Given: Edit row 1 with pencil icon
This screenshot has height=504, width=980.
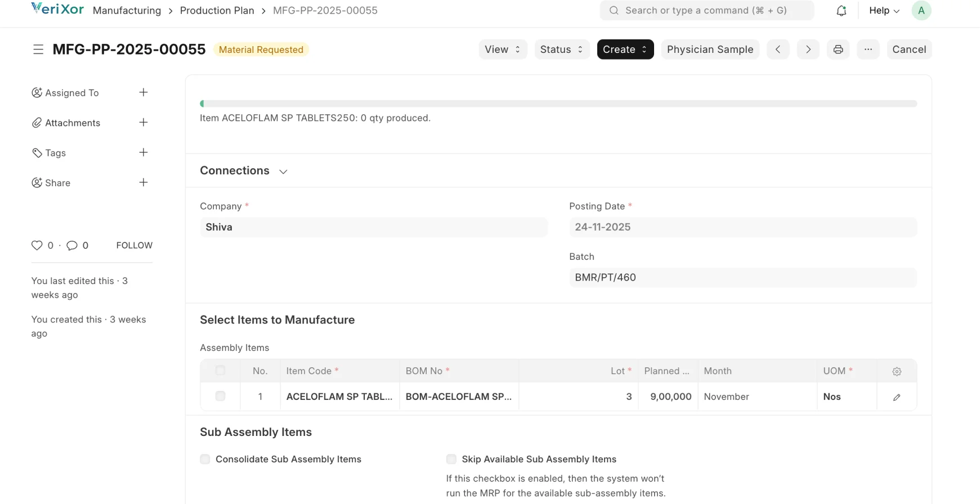Looking at the screenshot, I should point(897,397).
